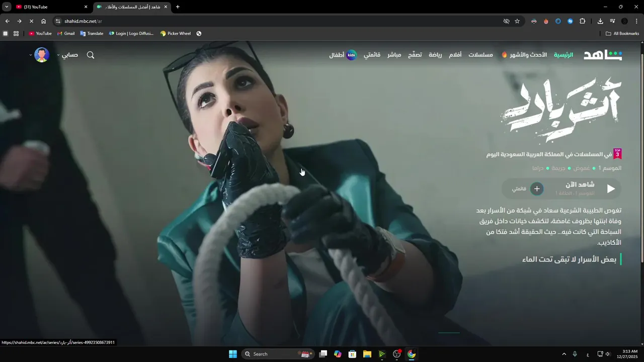Close the Shahid tab
Screen dimensions: 644x362
(166, 7)
